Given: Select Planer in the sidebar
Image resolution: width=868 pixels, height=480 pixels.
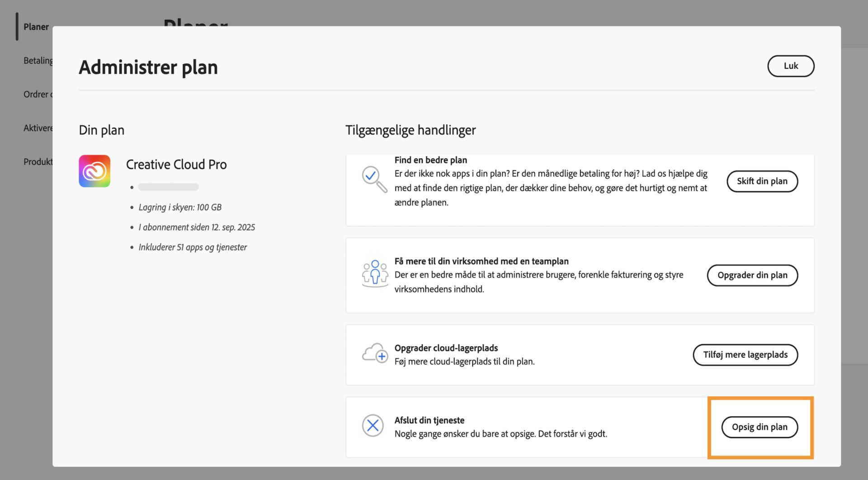Looking at the screenshot, I should coord(36,27).
